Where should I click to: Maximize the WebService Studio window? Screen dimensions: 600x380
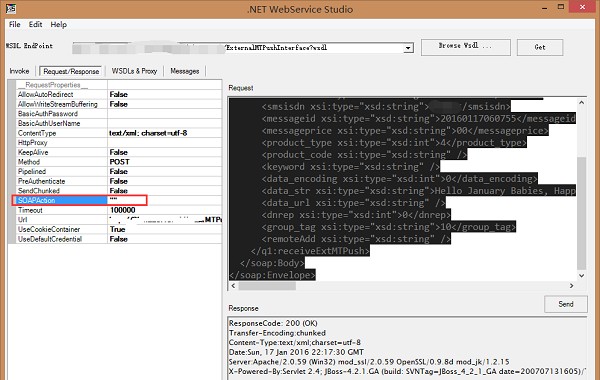click(561, 7)
